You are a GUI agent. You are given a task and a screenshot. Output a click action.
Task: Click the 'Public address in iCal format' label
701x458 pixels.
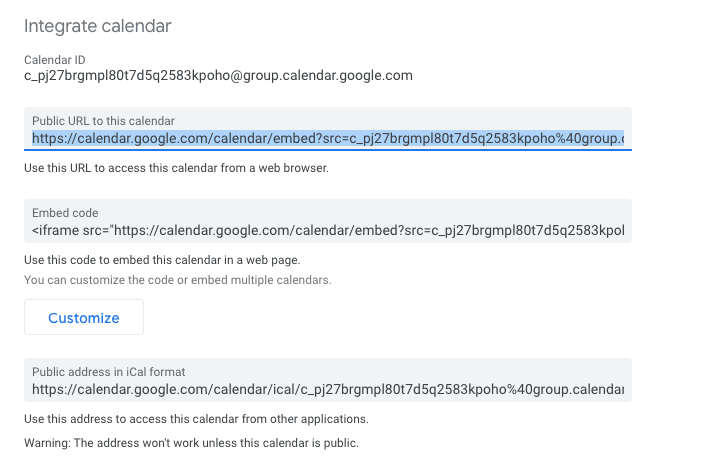click(x=109, y=372)
